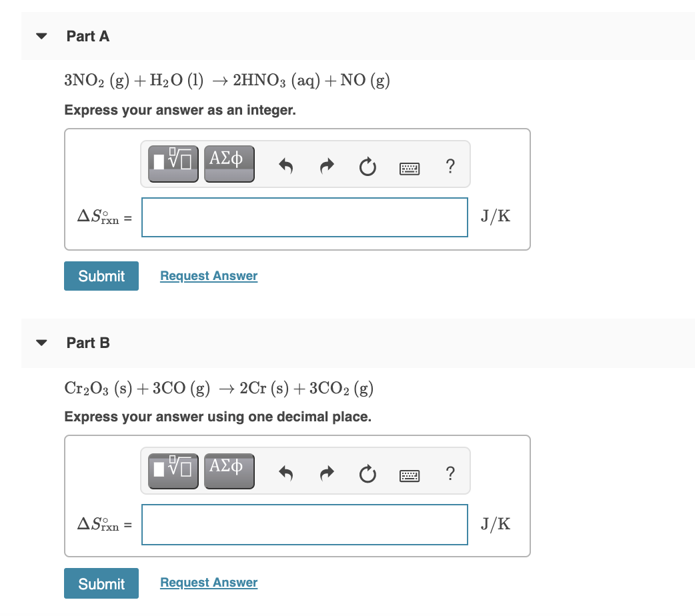Redo the last action in Part B
Viewport: 695px width, 616px height.
[x=326, y=473]
